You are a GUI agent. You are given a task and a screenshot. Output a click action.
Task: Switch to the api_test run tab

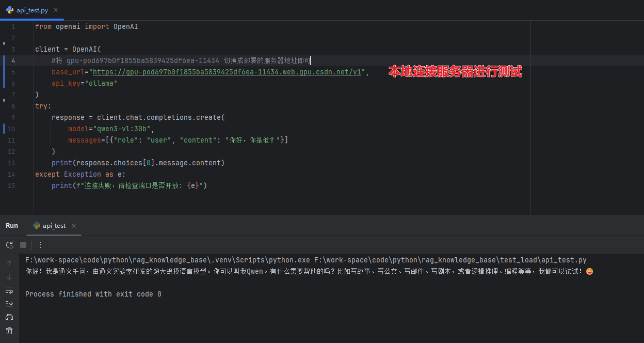click(54, 226)
